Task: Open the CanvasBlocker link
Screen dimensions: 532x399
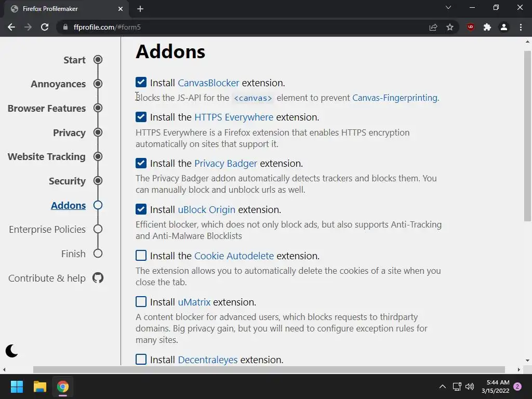Action: point(208,83)
